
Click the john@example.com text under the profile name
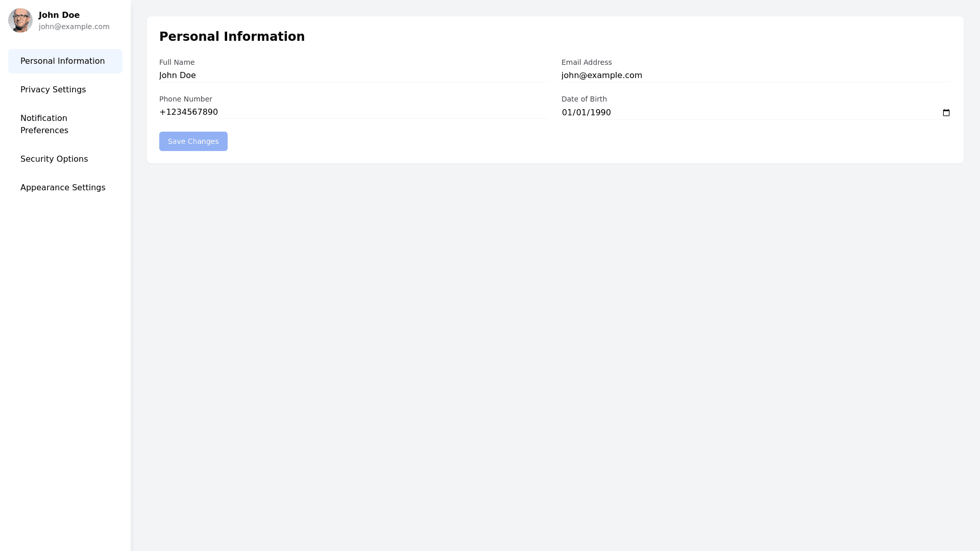point(74,27)
